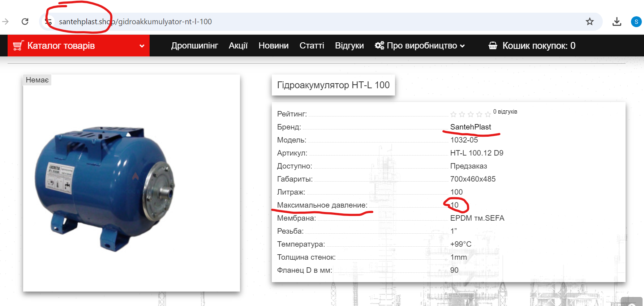Open the browser downloads icon
Image resolution: width=644 pixels, height=306 pixels.
617,22
